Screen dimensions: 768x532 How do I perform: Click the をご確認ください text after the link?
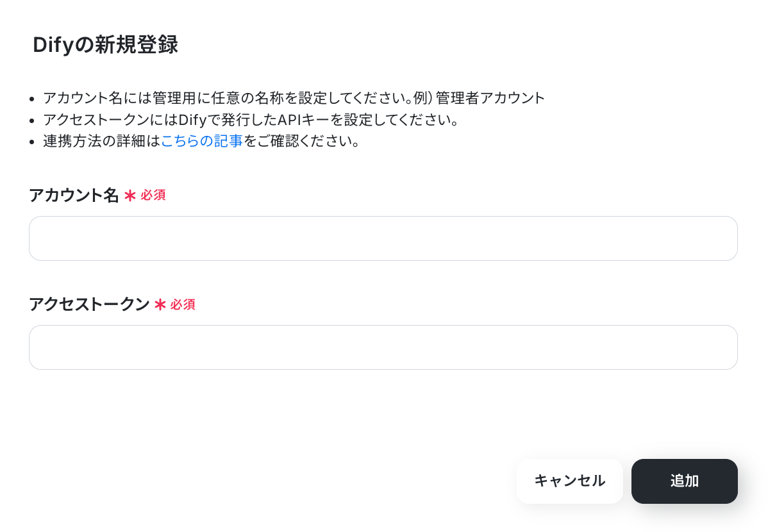[302, 141]
